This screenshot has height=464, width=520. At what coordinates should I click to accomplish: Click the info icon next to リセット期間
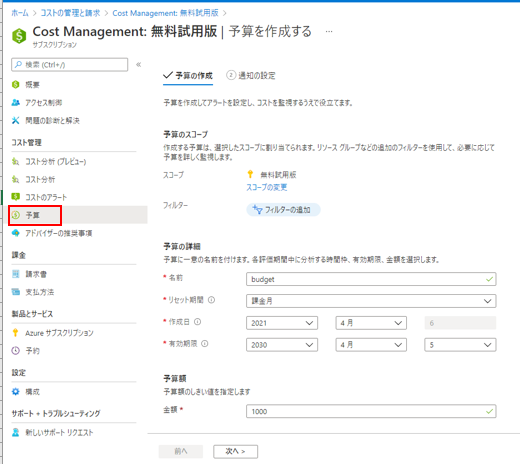pyautogui.click(x=211, y=300)
